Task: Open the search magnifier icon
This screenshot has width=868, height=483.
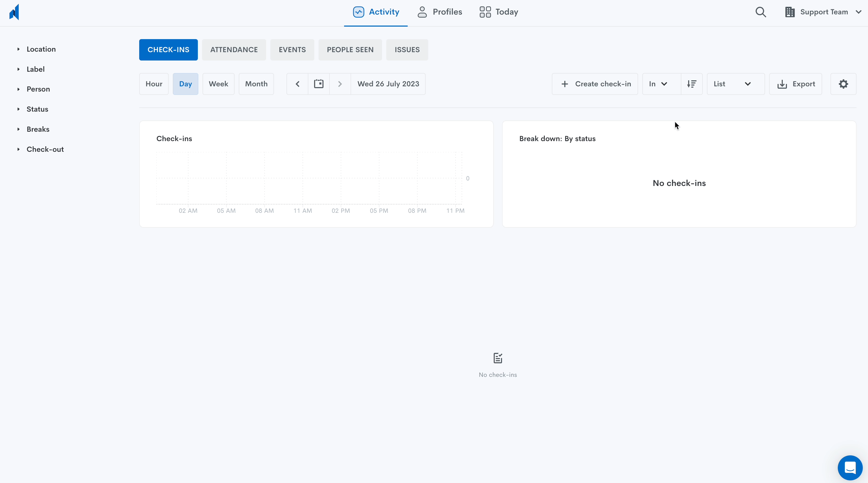Action: click(x=761, y=12)
